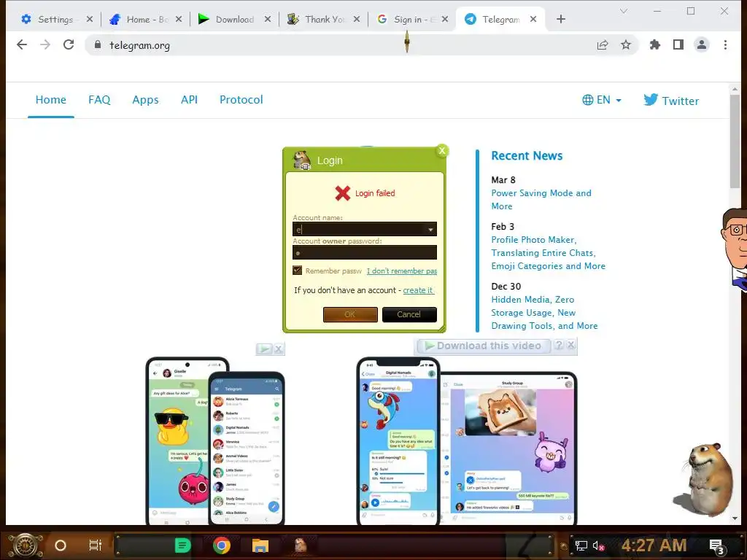747x560 pixels.
Task: Open help on Download this video bar
Action: (559, 345)
